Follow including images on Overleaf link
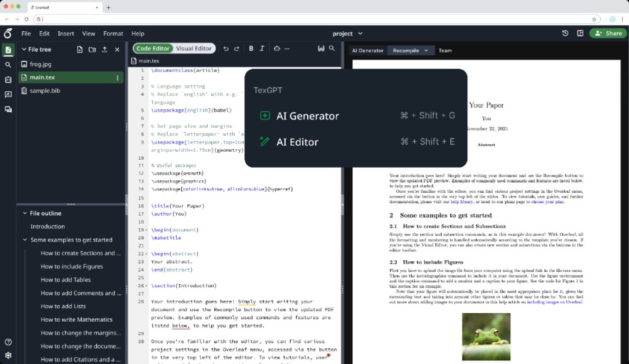Screen dimensions: 629x364 (x=555, y=302)
